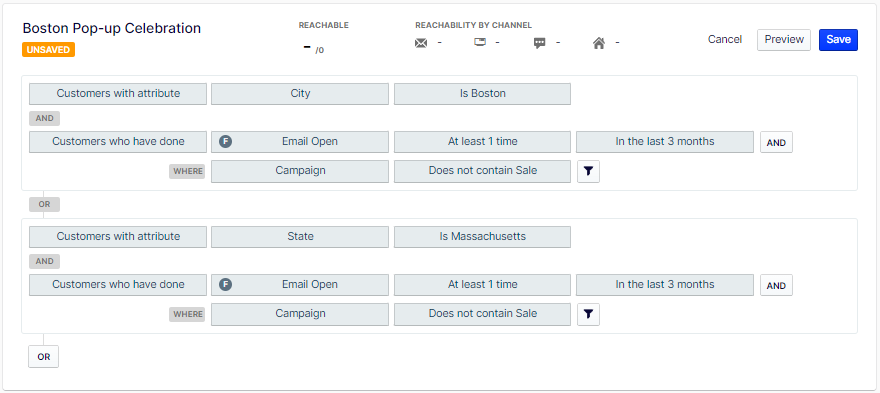Cancel editing the segment
The height and width of the screenshot is (393, 880).
pos(725,39)
